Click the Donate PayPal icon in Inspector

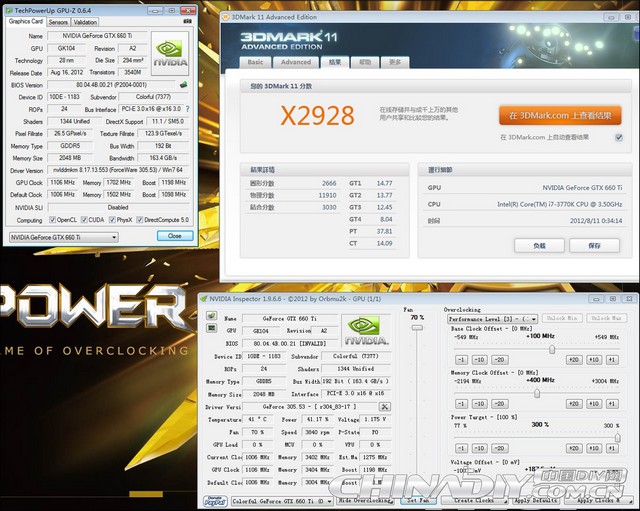pos(215,500)
